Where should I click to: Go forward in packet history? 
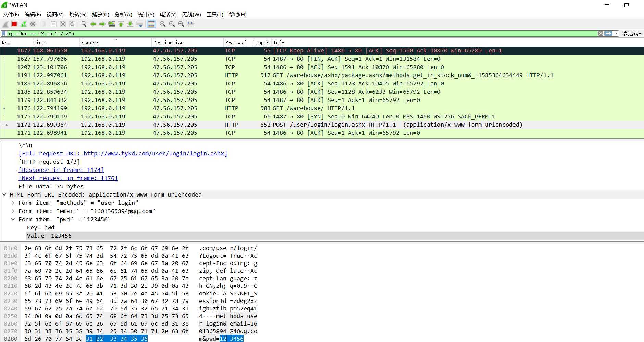(102, 24)
